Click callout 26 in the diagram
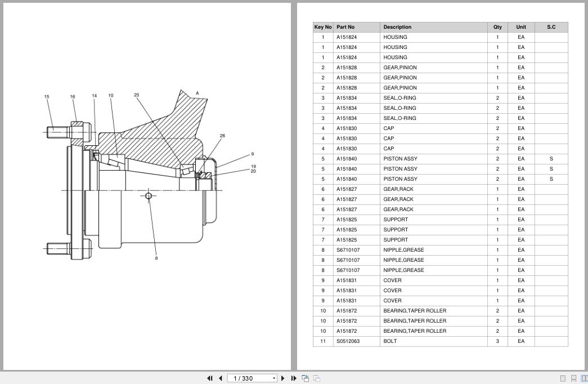Viewport: 588px width, 384px height. [x=222, y=136]
